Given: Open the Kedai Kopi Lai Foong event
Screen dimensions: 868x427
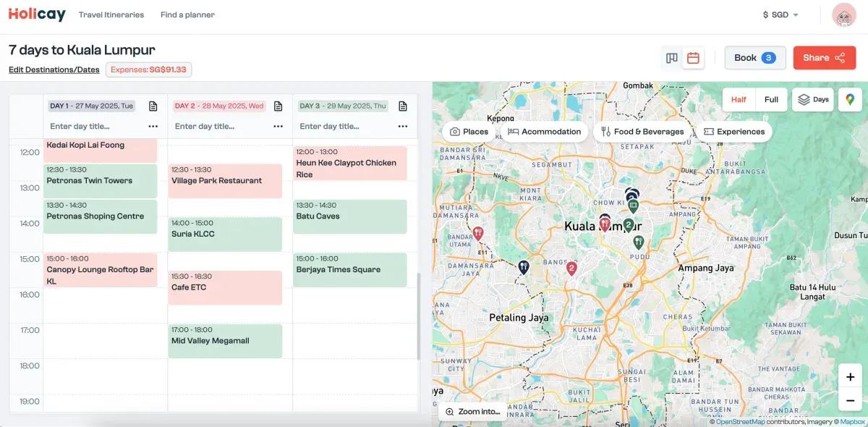Looking at the screenshot, I should (100, 150).
